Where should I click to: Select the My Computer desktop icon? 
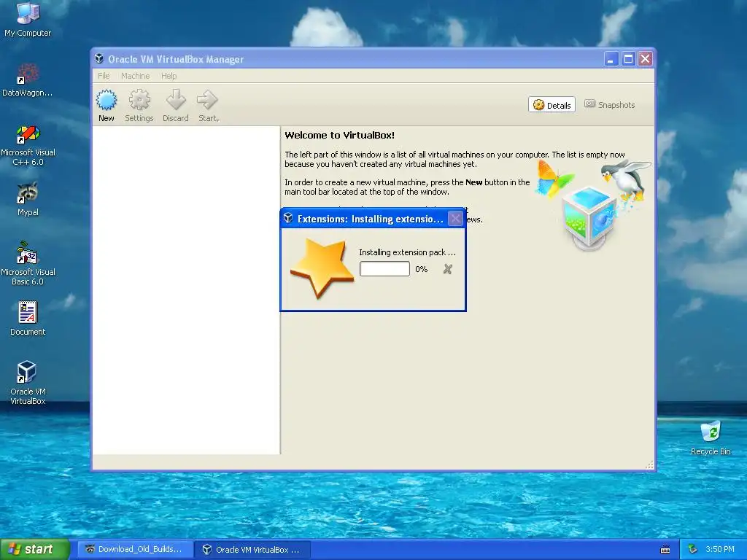tap(28, 20)
